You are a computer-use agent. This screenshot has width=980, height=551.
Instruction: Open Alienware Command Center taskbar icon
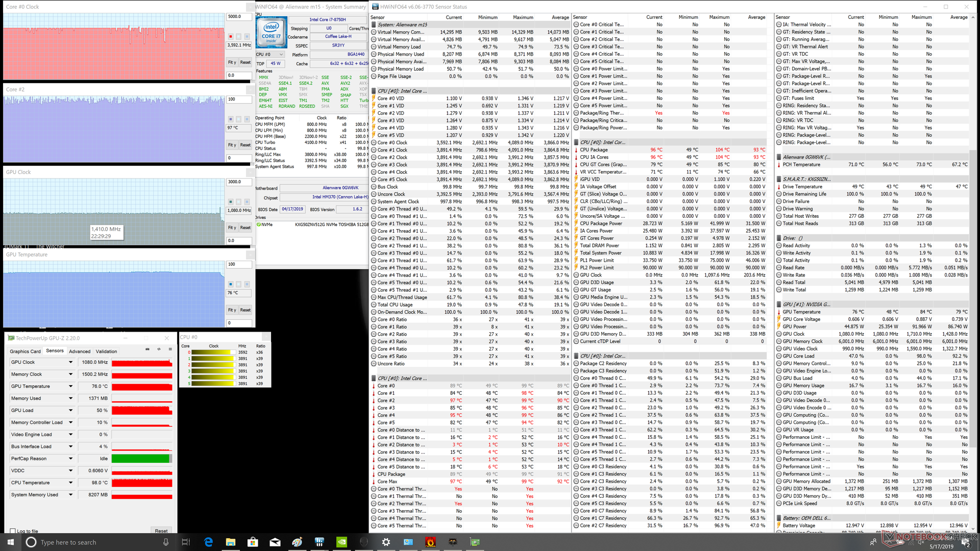(x=363, y=542)
